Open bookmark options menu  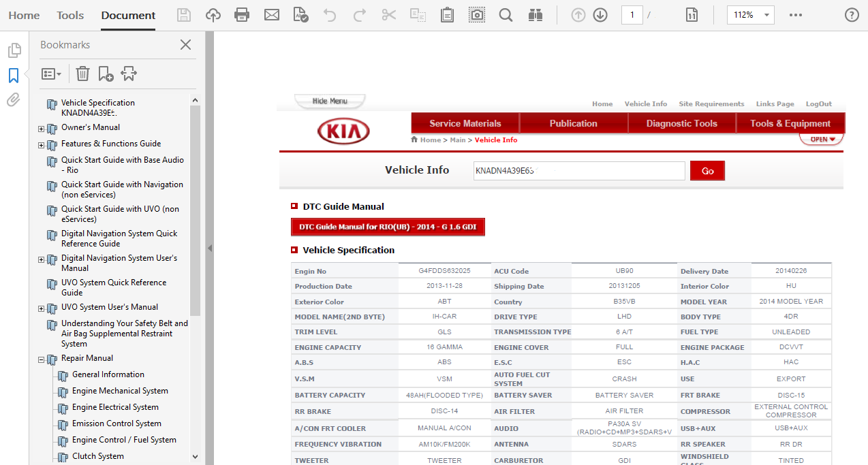(x=51, y=73)
